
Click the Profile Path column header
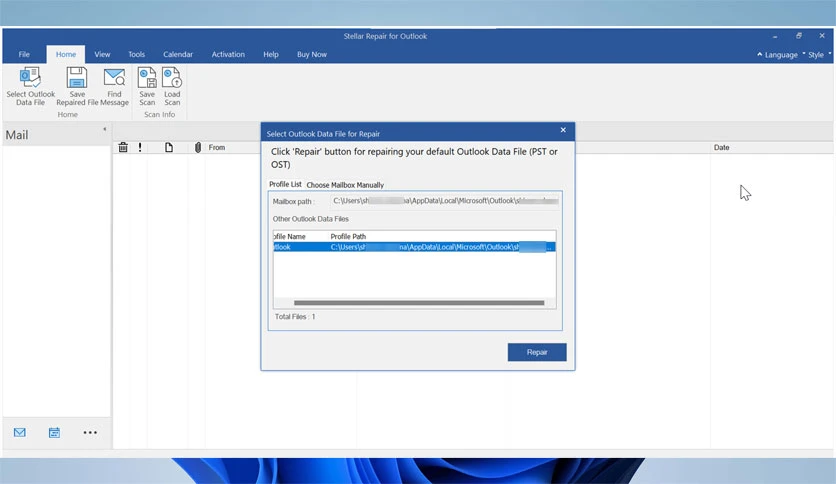tap(348, 236)
